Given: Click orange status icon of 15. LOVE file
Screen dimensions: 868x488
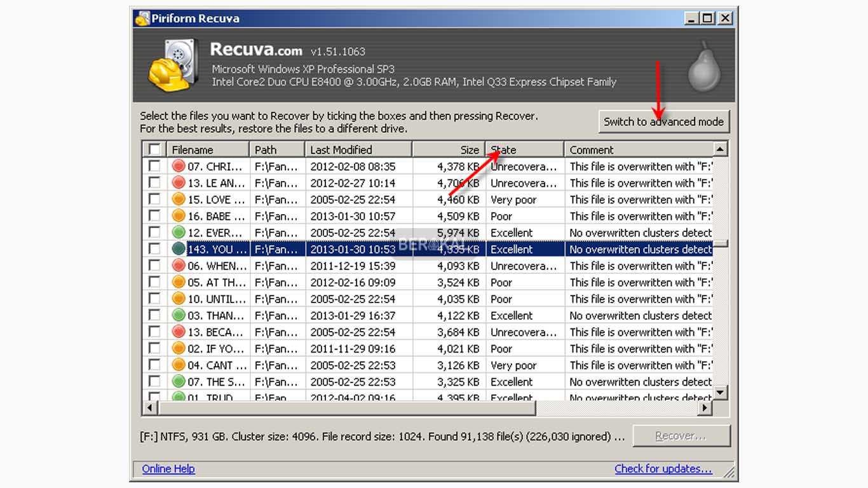Looking at the screenshot, I should point(179,200).
